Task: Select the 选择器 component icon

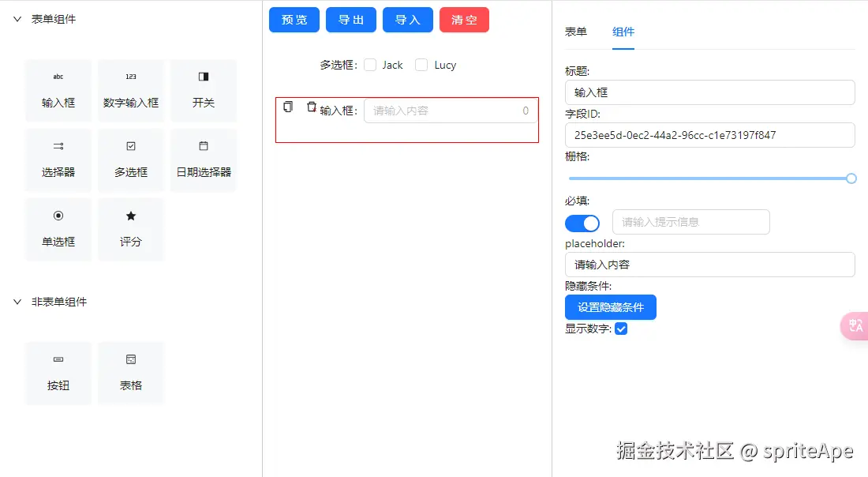Action: (58, 146)
